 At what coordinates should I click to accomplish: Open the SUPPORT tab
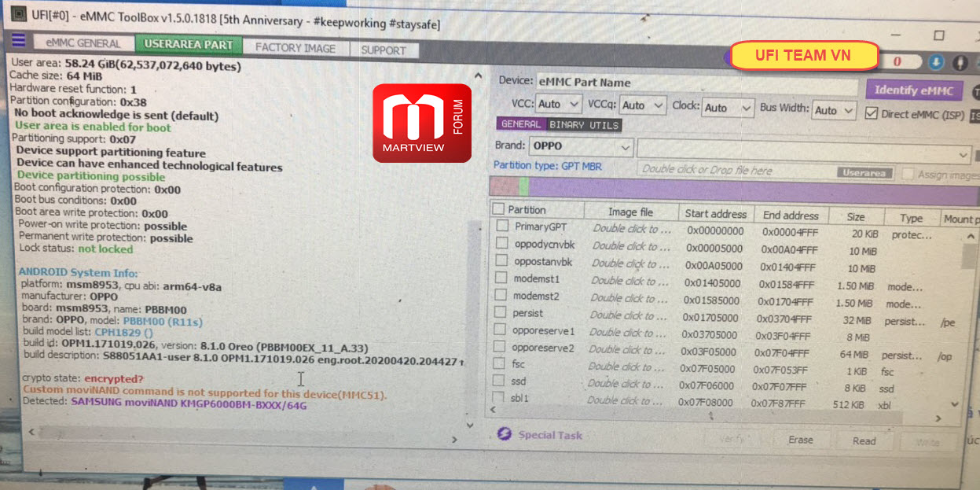tap(384, 50)
